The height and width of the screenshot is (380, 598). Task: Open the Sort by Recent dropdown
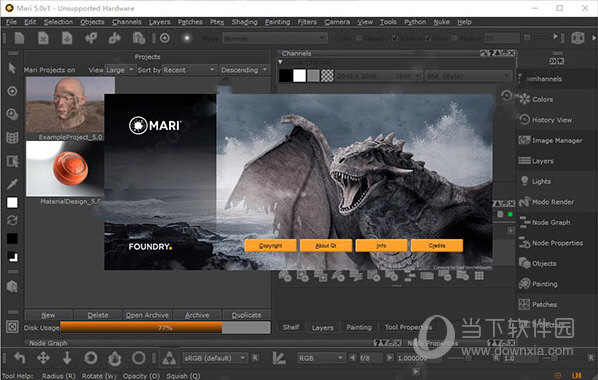189,70
